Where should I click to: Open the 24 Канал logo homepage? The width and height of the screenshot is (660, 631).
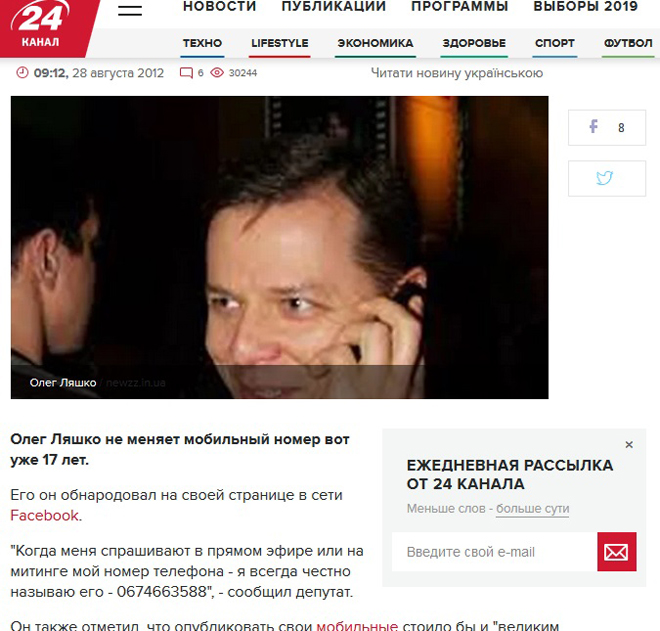44,27
